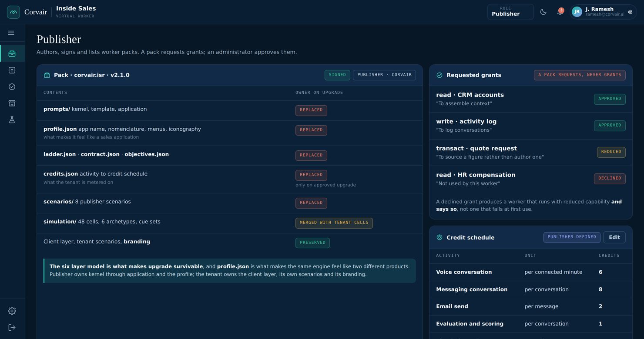
Task: Click the Inside Sales app title
Action: point(76,8)
